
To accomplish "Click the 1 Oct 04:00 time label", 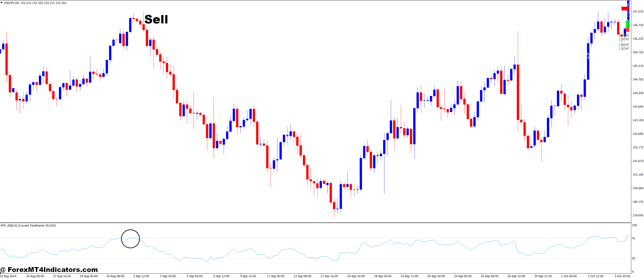I will tap(569, 276).
